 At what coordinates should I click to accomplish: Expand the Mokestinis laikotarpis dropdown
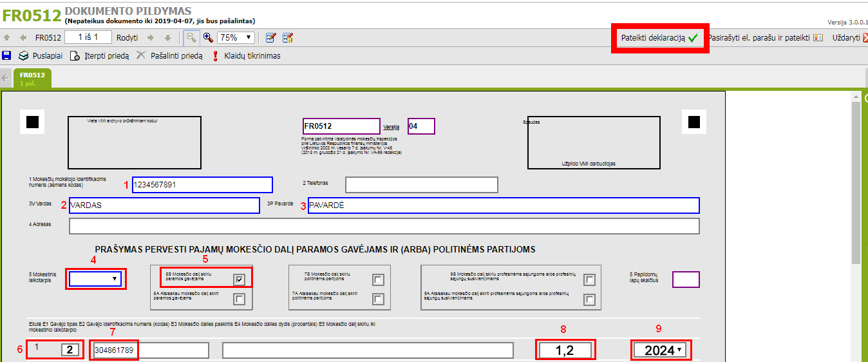coord(96,279)
